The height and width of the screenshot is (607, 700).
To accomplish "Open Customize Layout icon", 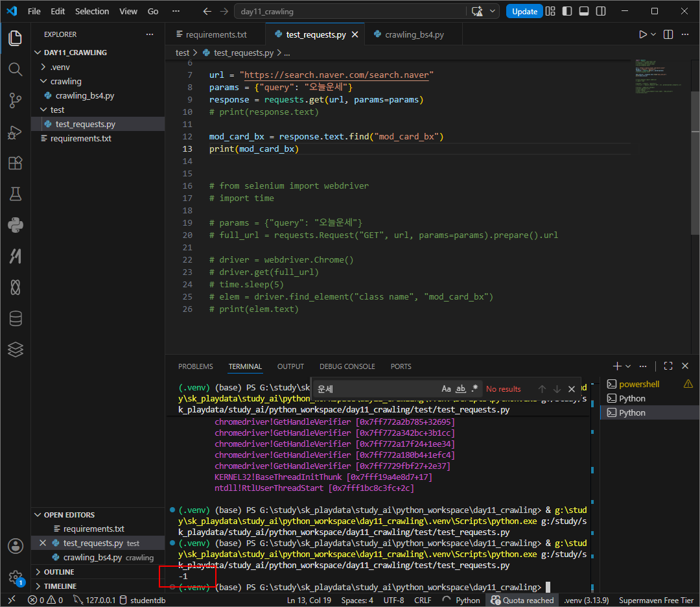I will (550, 12).
